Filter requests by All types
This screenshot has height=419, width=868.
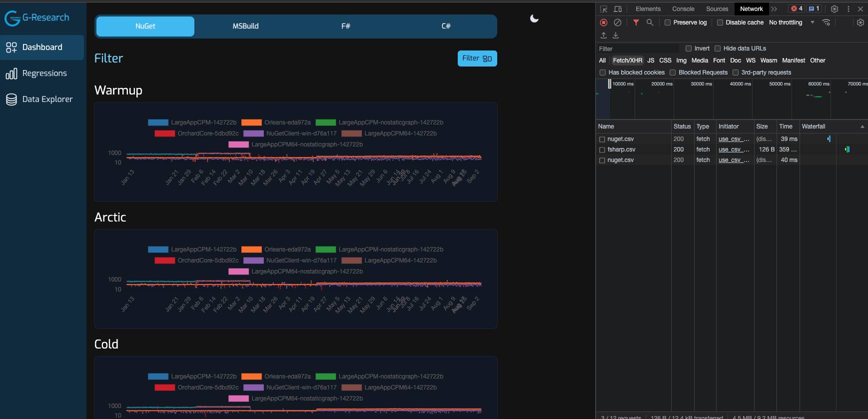click(602, 60)
